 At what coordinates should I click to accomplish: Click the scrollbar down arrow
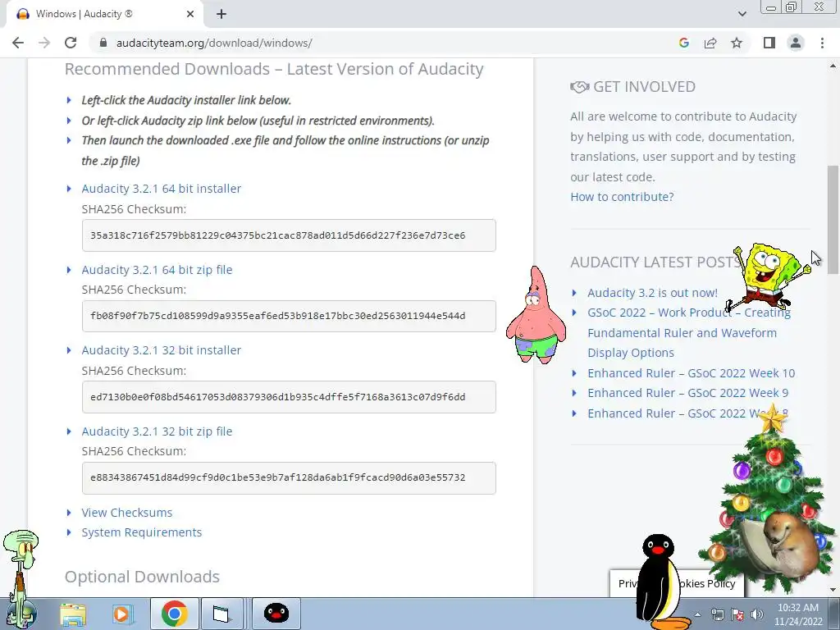click(x=833, y=589)
